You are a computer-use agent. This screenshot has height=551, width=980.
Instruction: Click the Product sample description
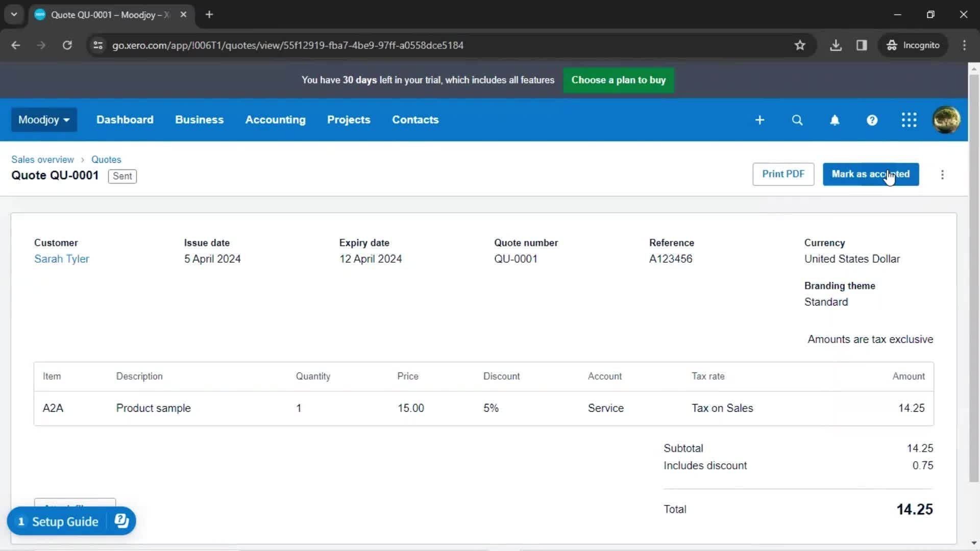[x=153, y=408]
